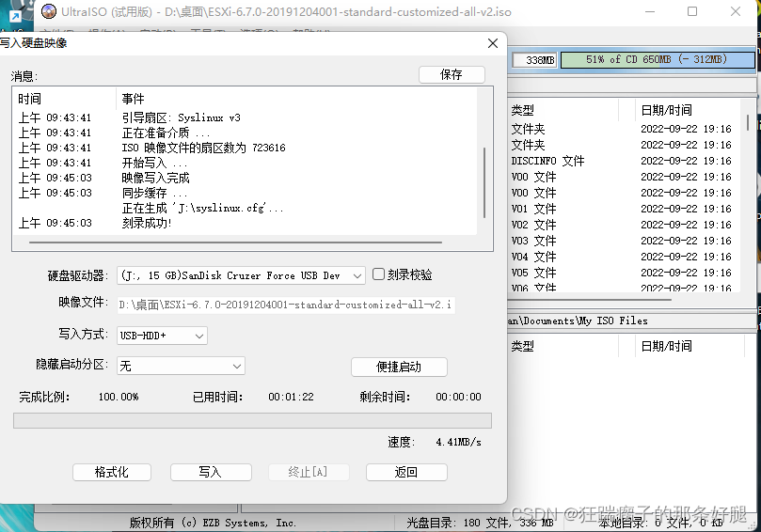Select log row 开始写入
This screenshot has height=532, width=761.
(154, 163)
